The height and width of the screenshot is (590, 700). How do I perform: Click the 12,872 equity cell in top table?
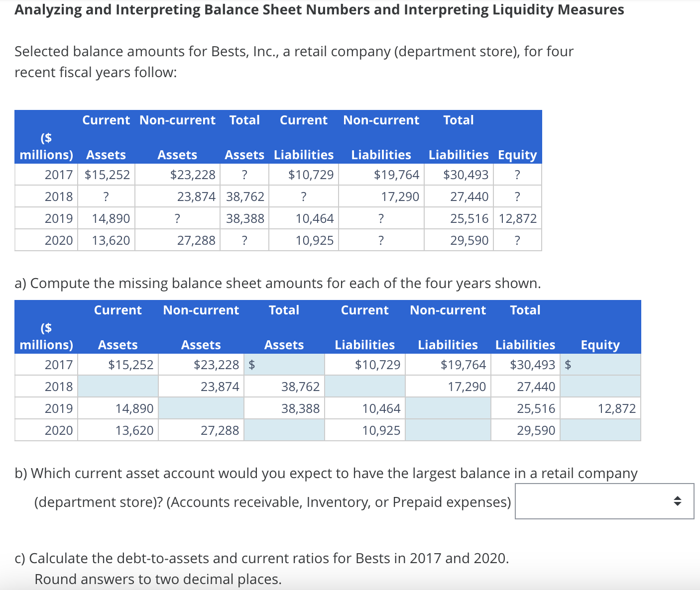(x=518, y=218)
